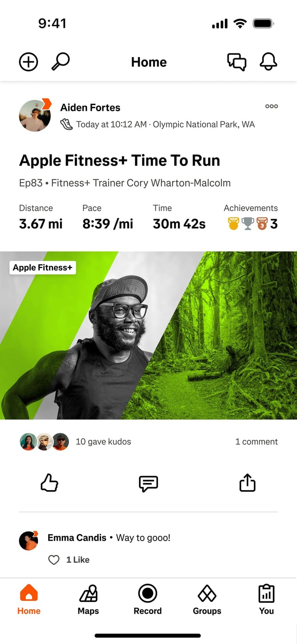
Task: Select the Home tab
Action: [29, 600]
